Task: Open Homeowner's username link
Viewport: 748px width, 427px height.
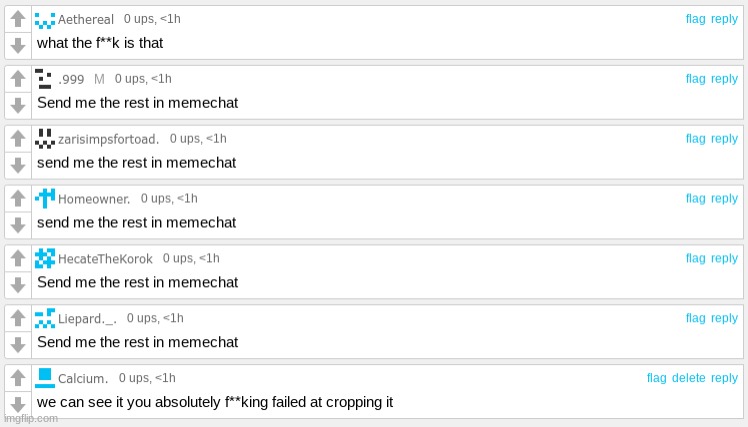Action: coord(94,199)
